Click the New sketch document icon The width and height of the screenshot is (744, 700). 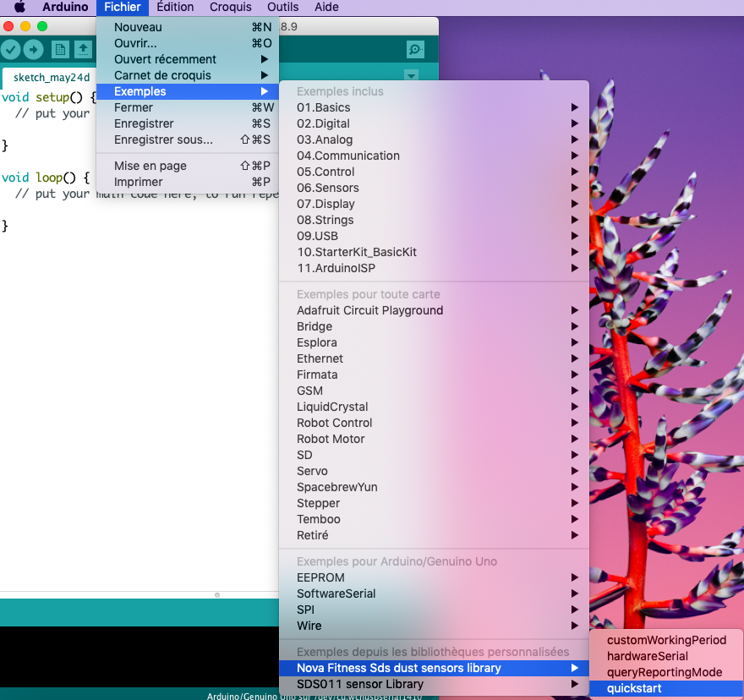(60, 49)
